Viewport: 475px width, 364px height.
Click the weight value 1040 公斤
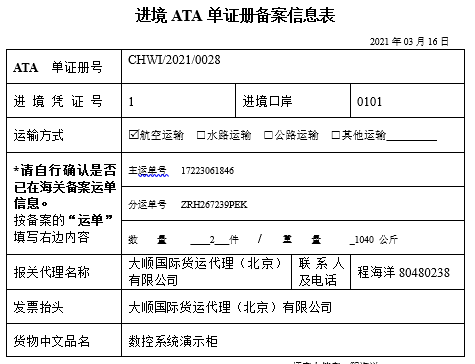point(374,239)
